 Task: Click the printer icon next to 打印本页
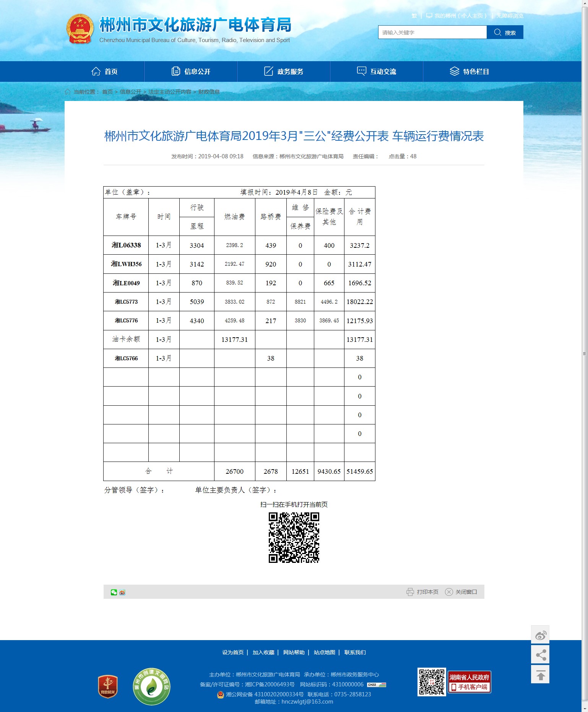coord(410,592)
